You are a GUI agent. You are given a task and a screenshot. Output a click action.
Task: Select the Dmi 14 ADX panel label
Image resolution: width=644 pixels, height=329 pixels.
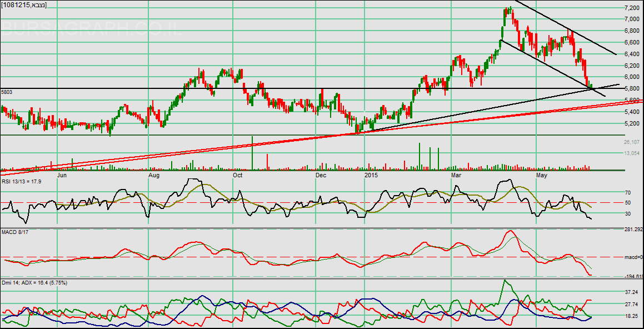point(34,283)
